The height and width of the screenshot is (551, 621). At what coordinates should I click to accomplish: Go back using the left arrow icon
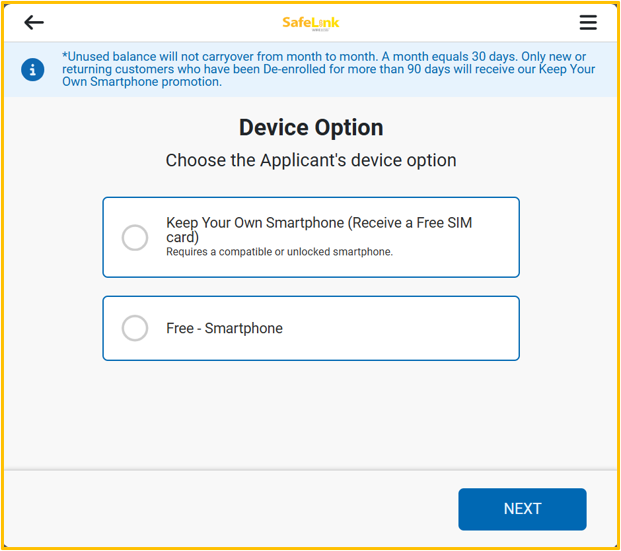(x=34, y=22)
